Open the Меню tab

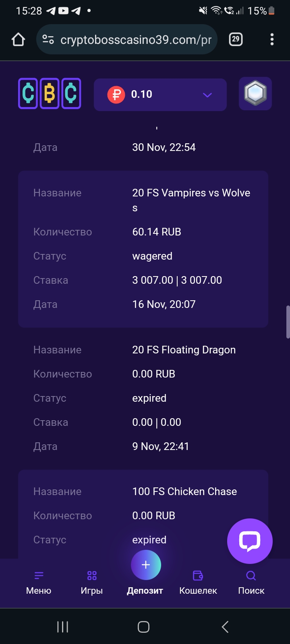[x=39, y=582]
